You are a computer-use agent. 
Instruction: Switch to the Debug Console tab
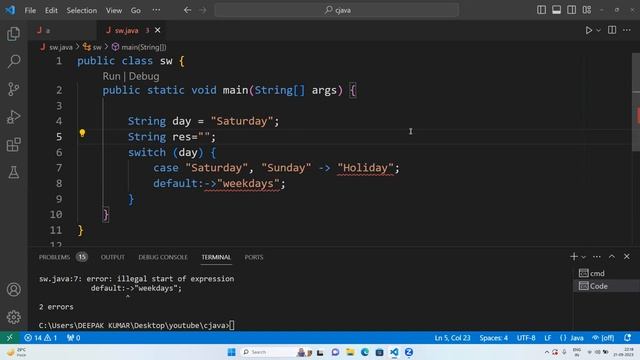click(163, 257)
